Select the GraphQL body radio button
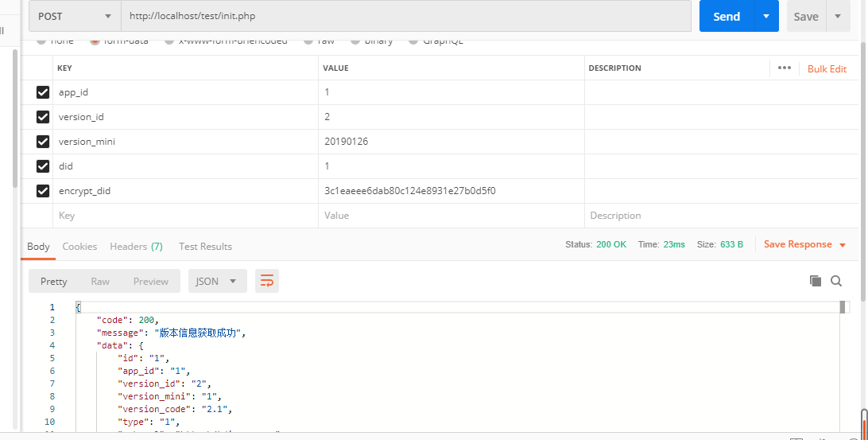This screenshot has height=440, width=868. pos(413,41)
